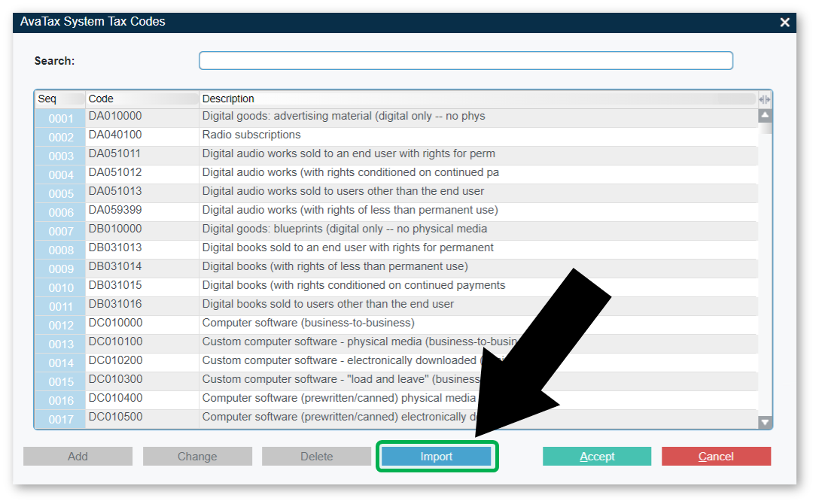The width and height of the screenshot is (816, 504).
Task: Select Computer software (business-to-business) description
Action: point(308,323)
